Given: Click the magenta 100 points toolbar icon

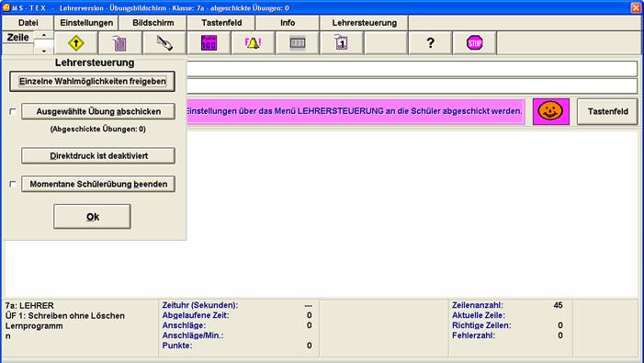Looking at the screenshot, I should pyautogui.click(x=209, y=43).
